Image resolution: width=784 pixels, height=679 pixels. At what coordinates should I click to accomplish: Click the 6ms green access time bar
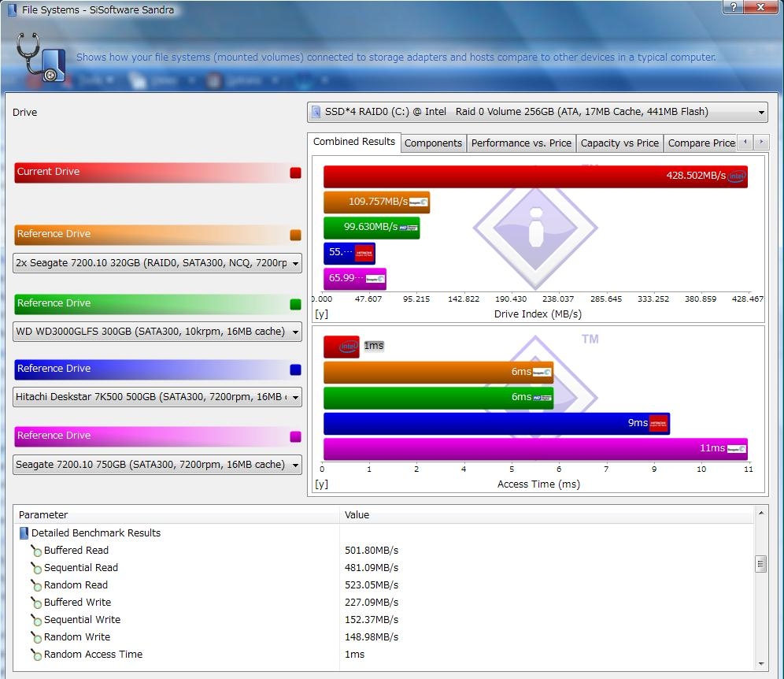[438, 398]
